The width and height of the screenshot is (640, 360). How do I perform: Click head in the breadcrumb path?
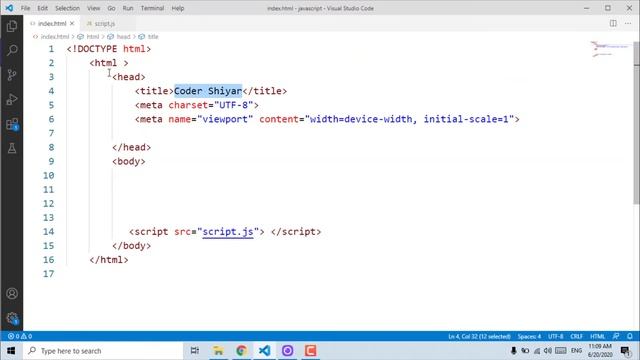coord(123,37)
